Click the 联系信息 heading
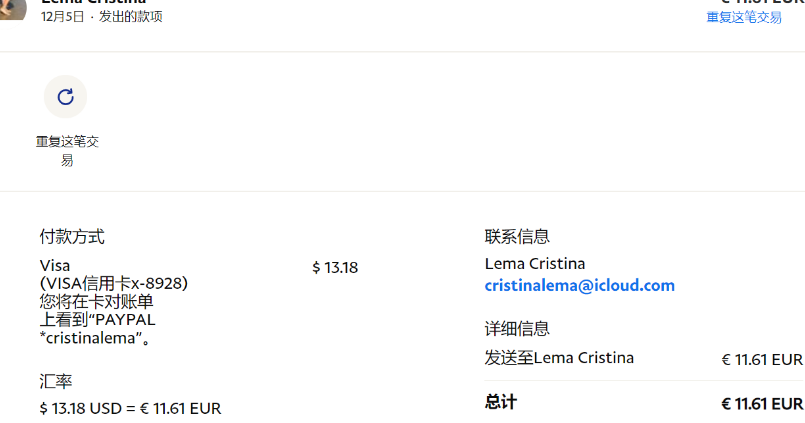The image size is (805, 423). tap(517, 237)
